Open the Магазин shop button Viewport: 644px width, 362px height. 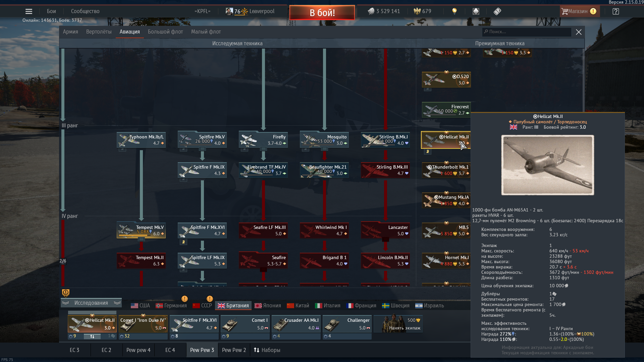(x=579, y=11)
